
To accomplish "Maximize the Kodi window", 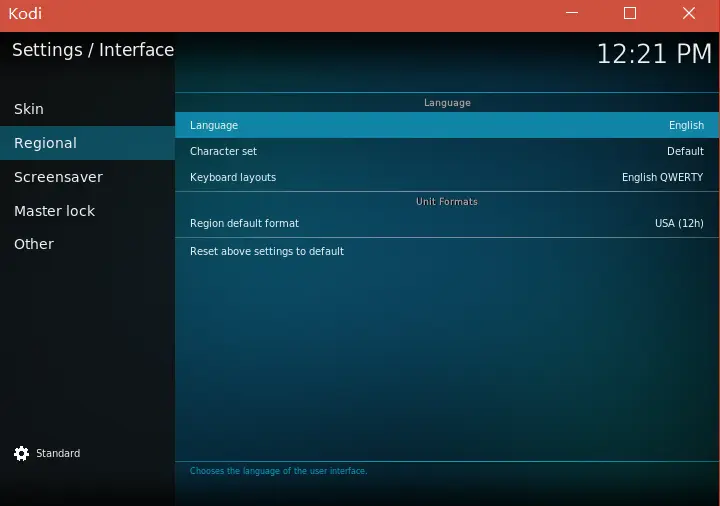I will pos(630,14).
